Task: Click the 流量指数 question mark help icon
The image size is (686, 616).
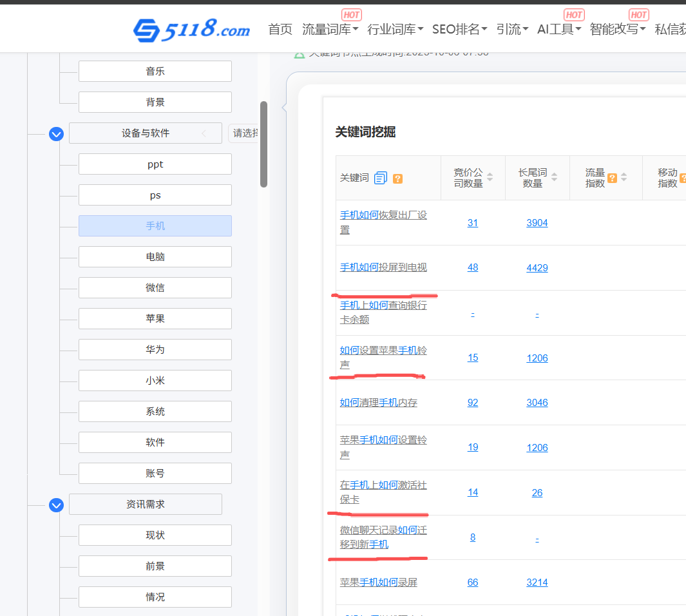Action: click(611, 178)
